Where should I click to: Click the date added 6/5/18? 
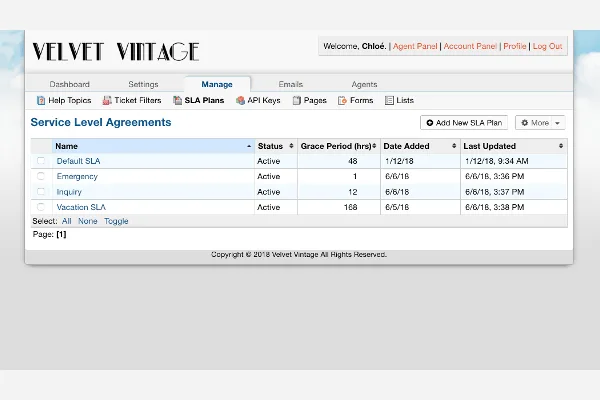(397, 207)
